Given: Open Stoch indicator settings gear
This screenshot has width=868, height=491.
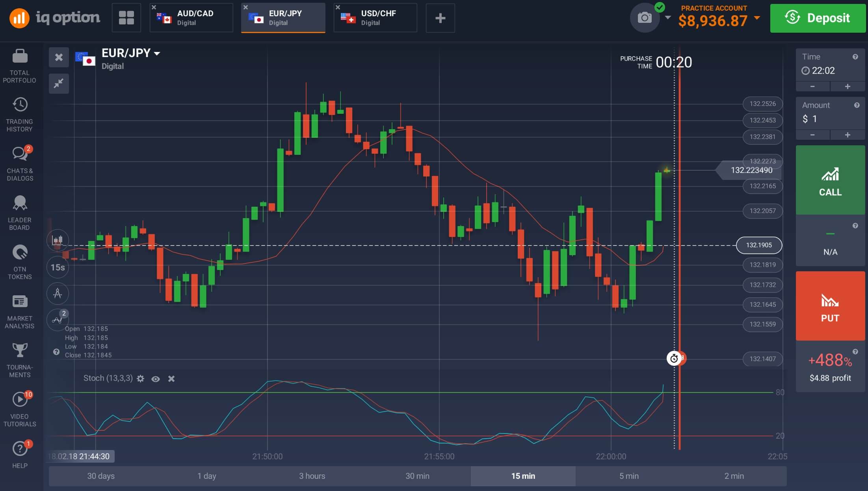Looking at the screenshot, I should 140,379.
